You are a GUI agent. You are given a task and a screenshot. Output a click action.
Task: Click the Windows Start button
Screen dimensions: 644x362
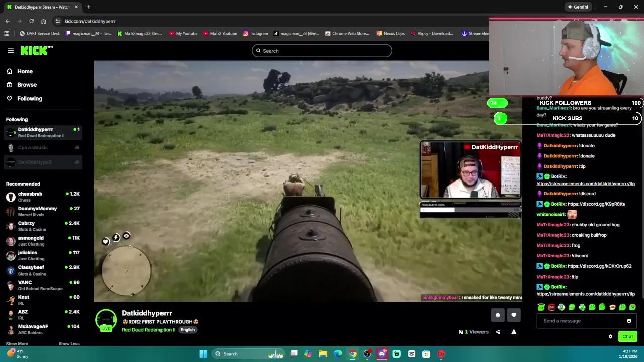[203, 354]
